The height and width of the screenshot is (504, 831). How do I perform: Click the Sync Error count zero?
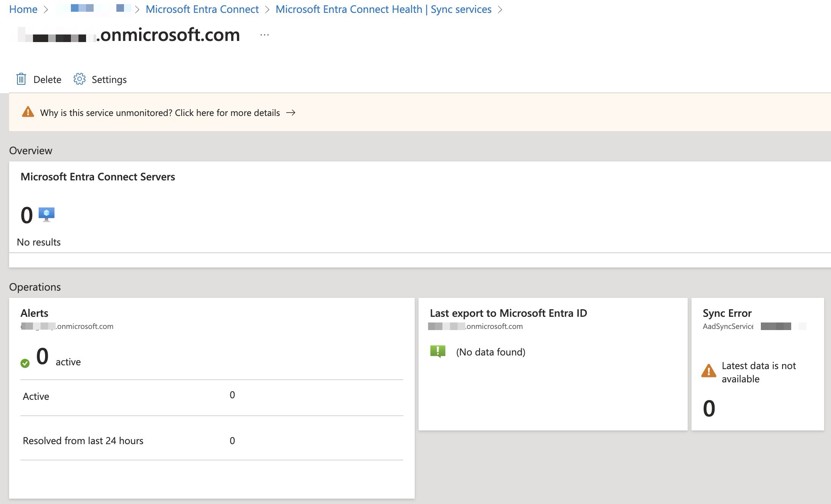point(709,409)
